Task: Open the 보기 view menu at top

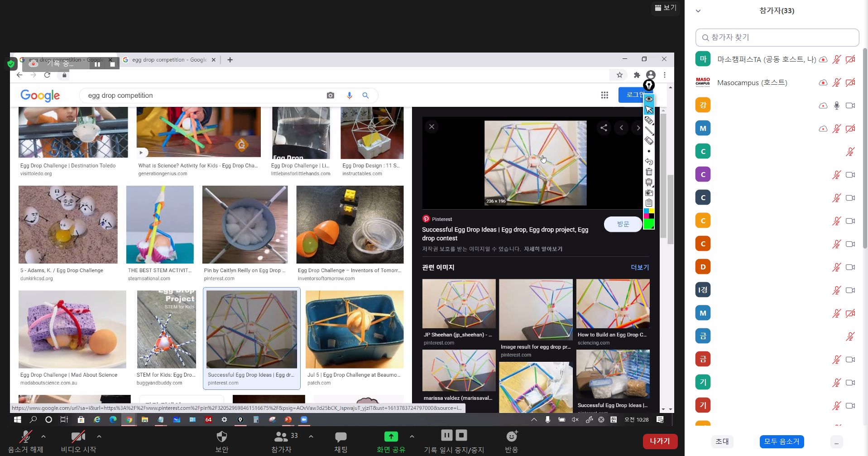Action: click(666, 8)
